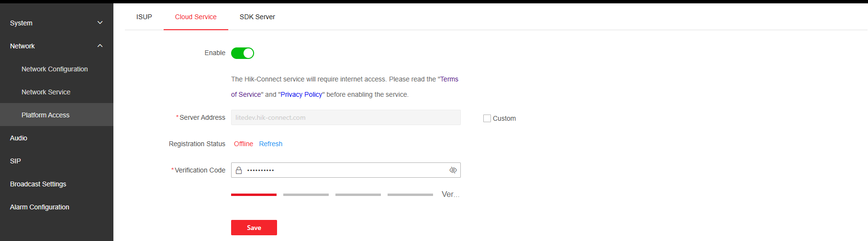Collapse the Network section chevron
The height and width of the screenshot is (241, 868).
click(100, 46)
